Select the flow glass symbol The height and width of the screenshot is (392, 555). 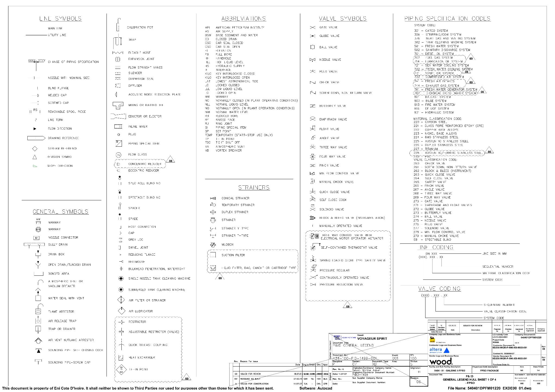(118, 155)
